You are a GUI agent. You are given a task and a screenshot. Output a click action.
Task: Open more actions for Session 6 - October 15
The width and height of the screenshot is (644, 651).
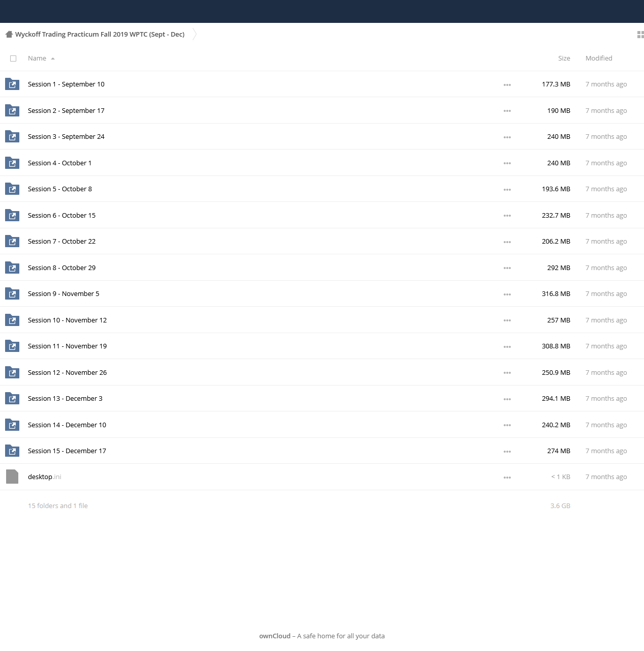pyautogui.click(x=507, y=216)
